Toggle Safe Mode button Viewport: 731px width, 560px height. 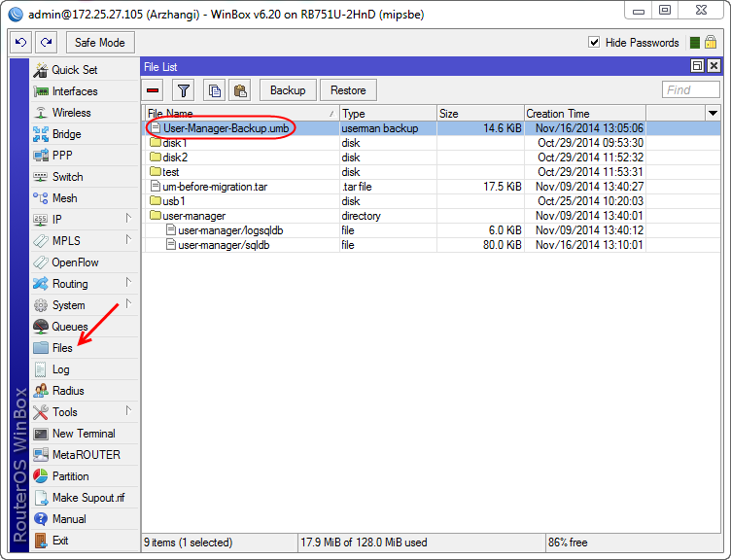tap(100, 43)
